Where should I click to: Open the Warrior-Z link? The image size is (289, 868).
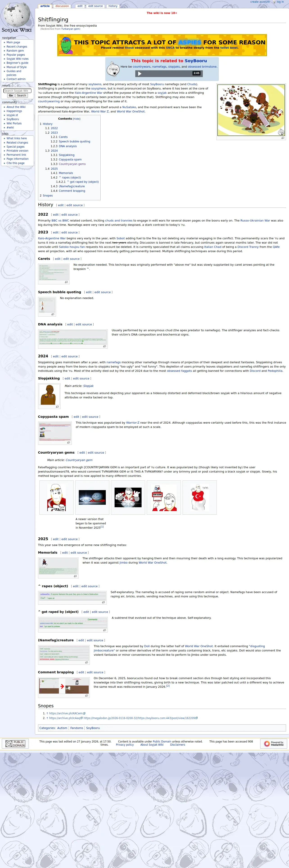133,423
